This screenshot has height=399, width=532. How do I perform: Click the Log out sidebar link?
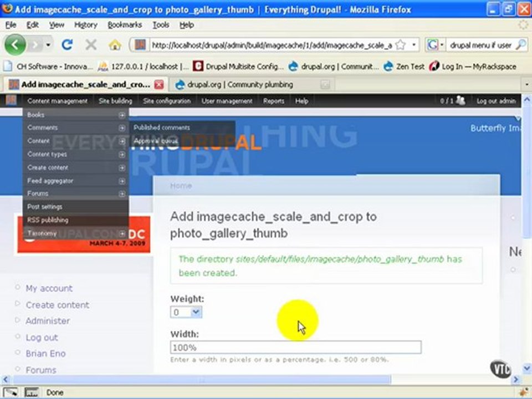pyautogui.click(x=42, y=337)
